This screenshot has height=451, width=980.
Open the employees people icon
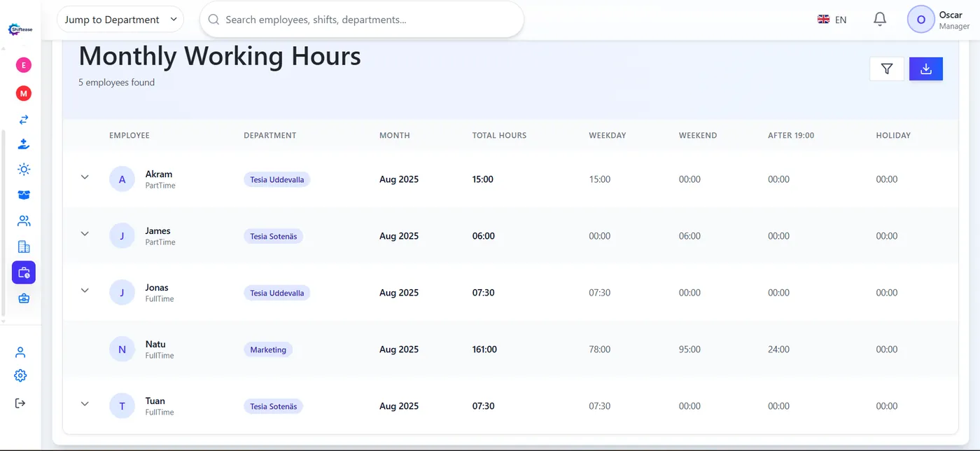(x=24, y=221)
